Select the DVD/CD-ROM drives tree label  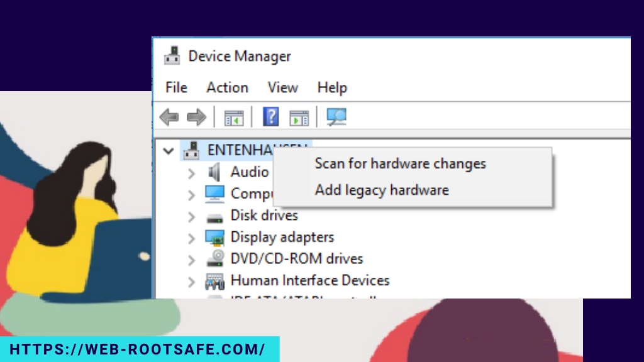(x=297, y=259)
